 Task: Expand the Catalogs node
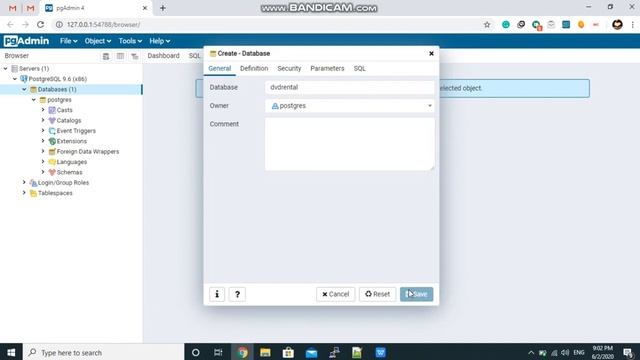click(43, 120)
